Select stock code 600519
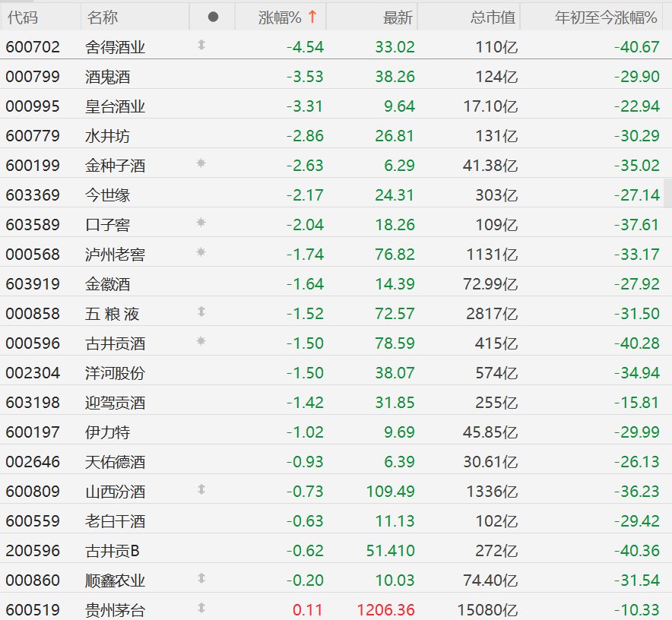The width and height of the screenshot is (672, 620). [33, 609]
